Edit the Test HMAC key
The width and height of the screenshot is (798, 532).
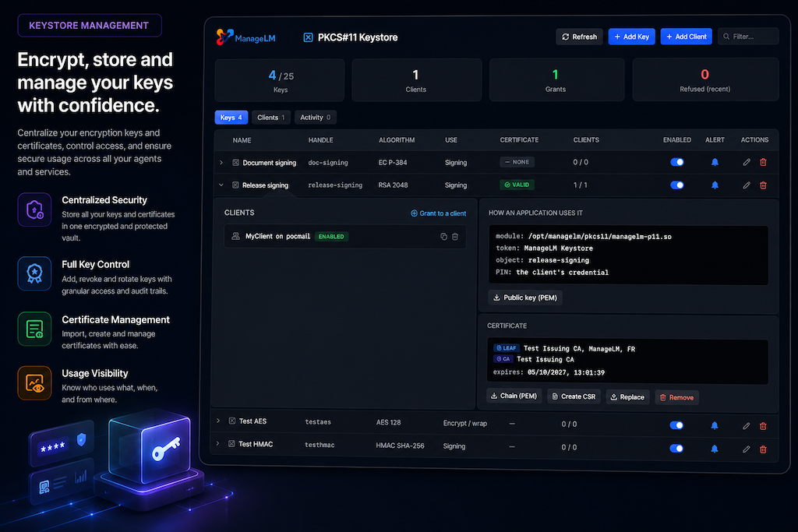click(746, 449)
